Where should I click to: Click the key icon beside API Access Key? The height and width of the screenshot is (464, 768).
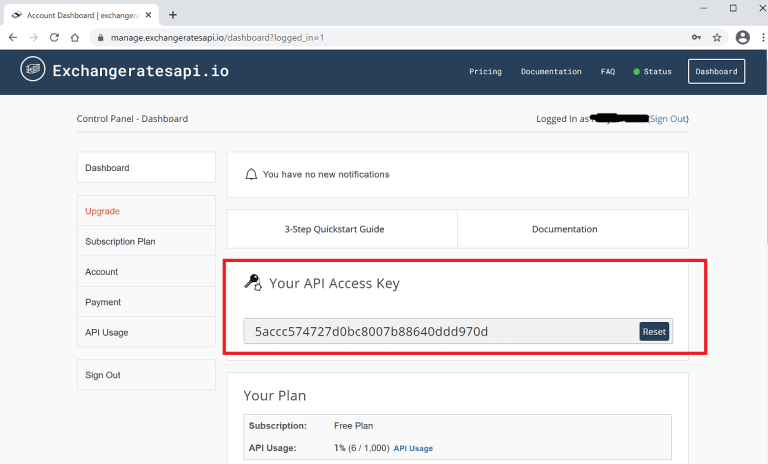point(253,283)
